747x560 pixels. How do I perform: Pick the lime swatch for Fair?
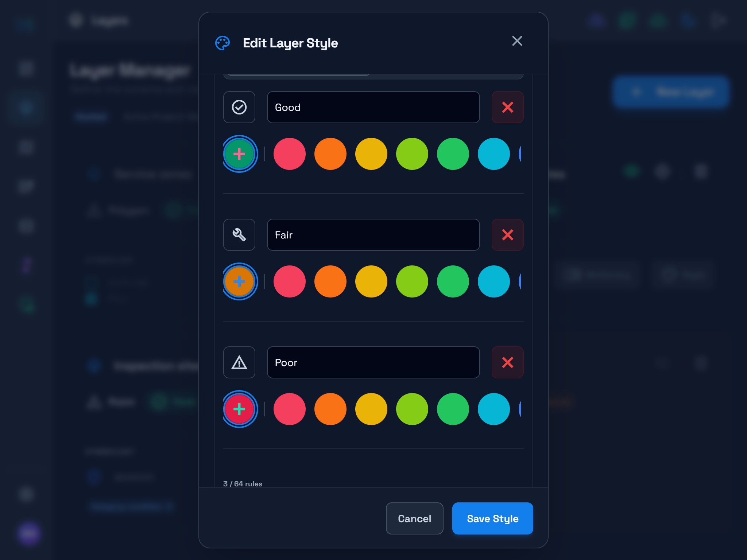coord(412,281)
